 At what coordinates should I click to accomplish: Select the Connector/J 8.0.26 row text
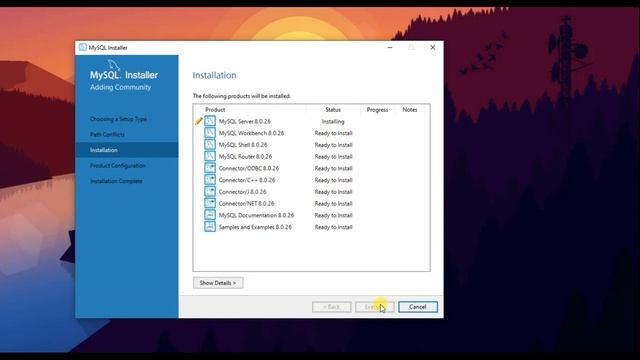click(242, 192)
